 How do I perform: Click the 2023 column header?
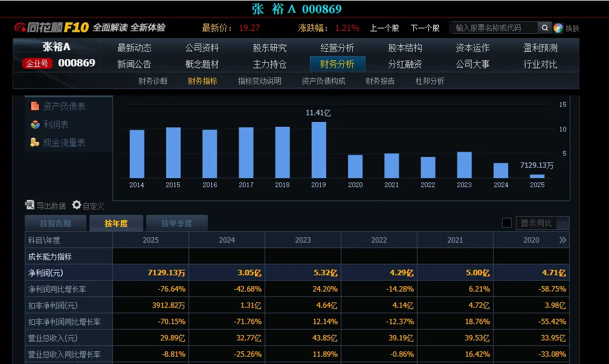click(x=303, y=240)
